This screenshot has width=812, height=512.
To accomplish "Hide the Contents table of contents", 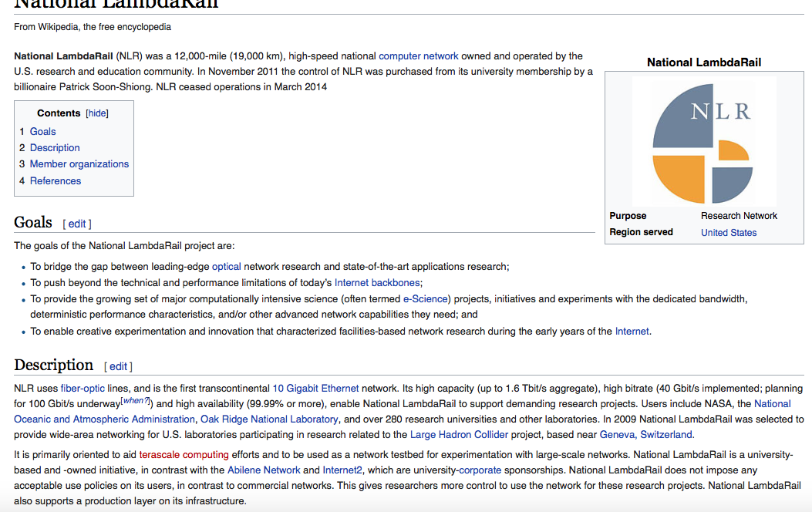I will [97, 113].
